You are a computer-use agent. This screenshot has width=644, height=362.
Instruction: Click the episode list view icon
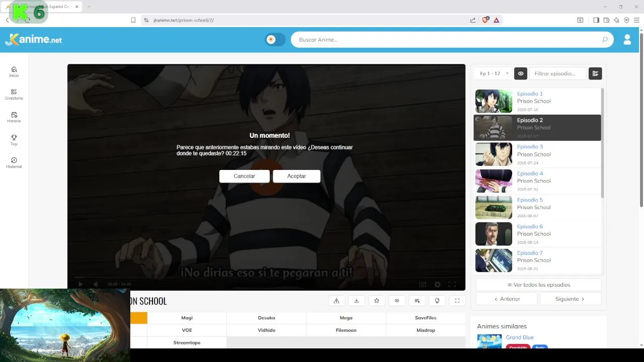tap(595, 73)
